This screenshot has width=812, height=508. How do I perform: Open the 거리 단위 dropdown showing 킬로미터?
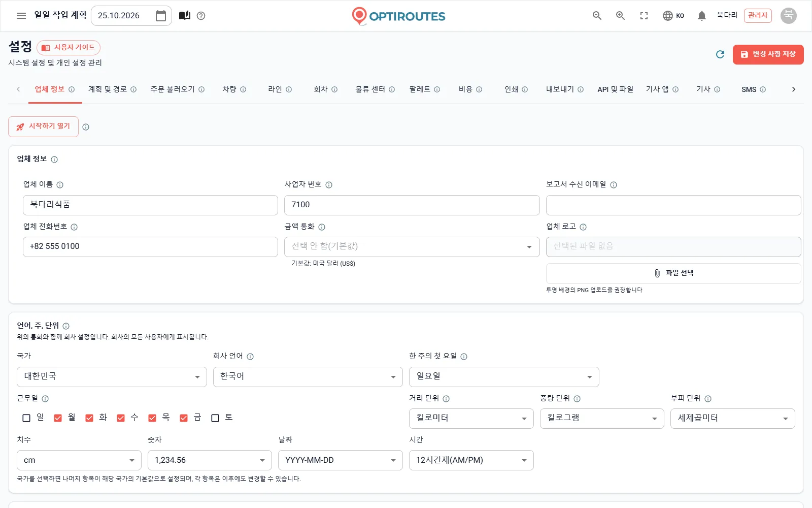click(471, 419)
